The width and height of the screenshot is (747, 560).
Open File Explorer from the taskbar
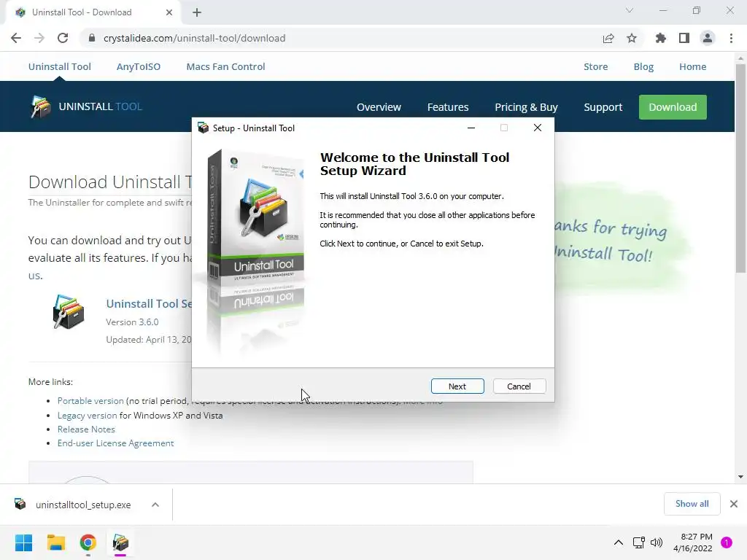pos(55,542)
